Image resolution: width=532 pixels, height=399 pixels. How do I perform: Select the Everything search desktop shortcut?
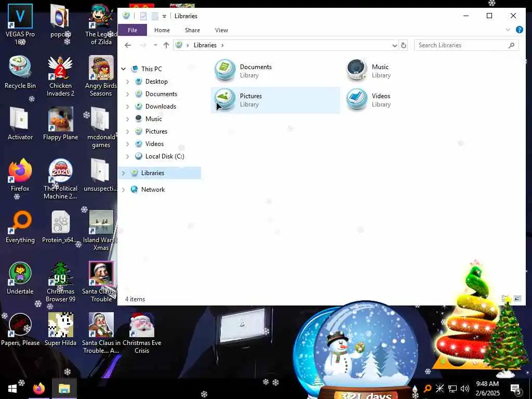pyautogui.click(x=20, y=227)
